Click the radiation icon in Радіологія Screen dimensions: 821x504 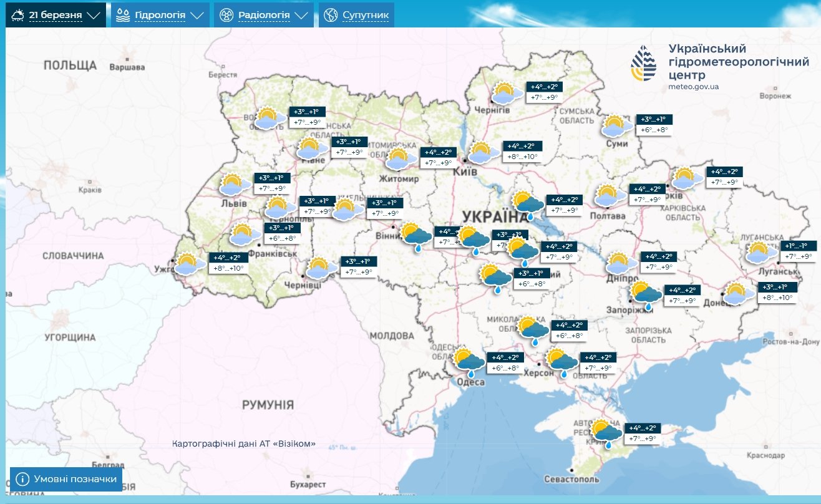point(226,15)
